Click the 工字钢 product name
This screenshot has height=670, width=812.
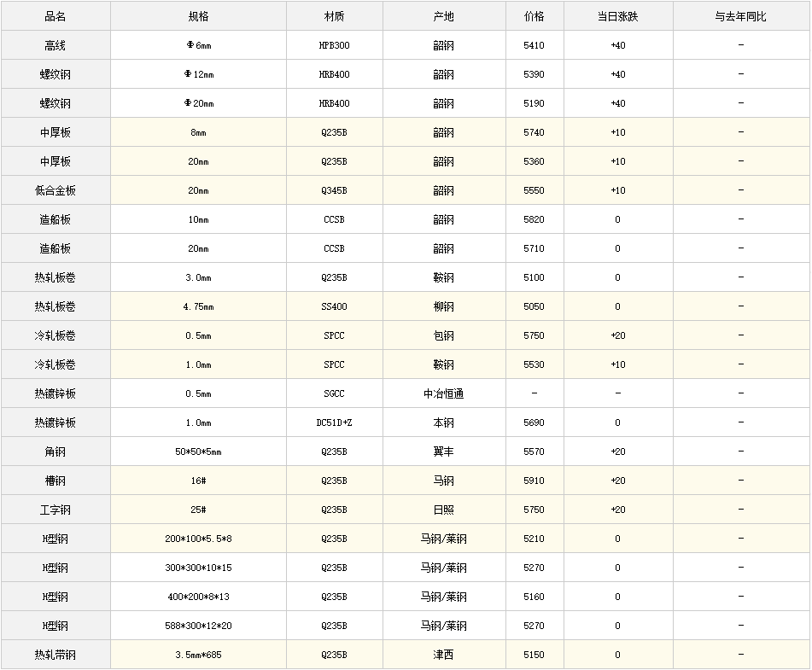click(x=55, y=510)
